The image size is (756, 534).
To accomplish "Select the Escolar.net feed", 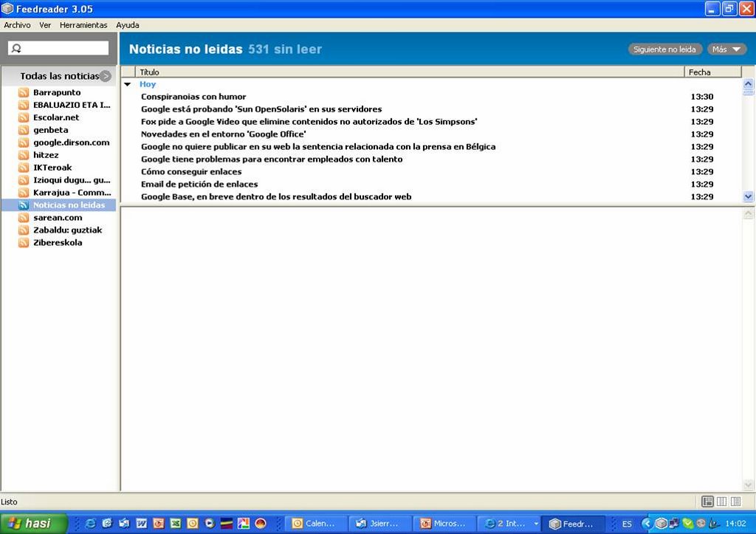I will 56,117.
